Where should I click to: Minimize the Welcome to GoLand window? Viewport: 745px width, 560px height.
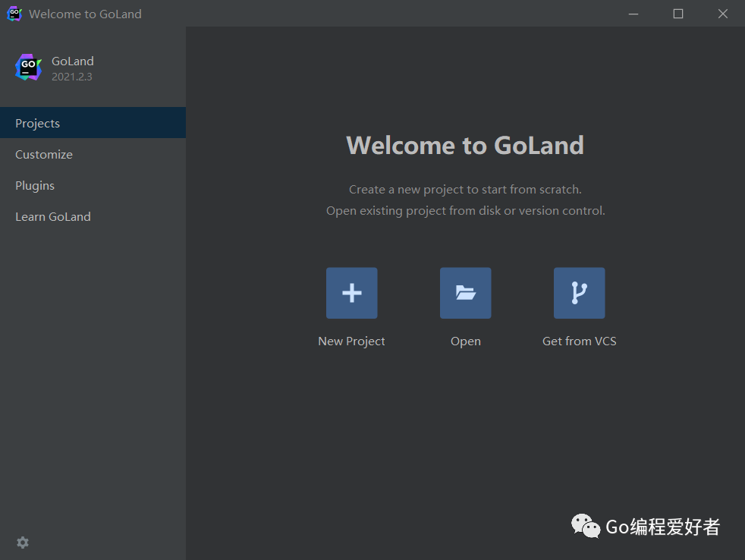point(633,14)
